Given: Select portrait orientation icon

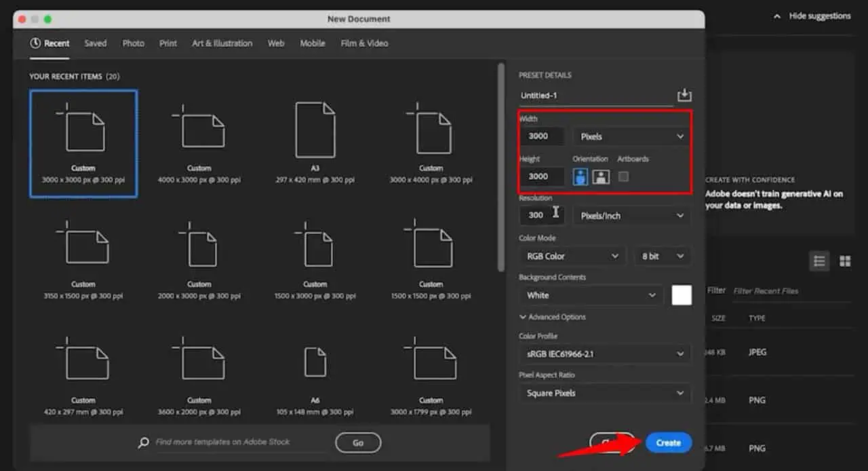Looking at the screenshot, I should tap(581, 177).
